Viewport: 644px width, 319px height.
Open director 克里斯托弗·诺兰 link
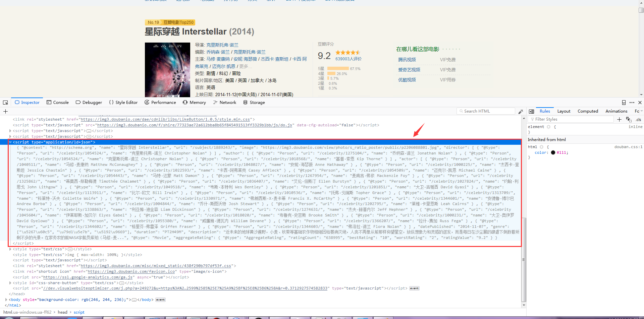(222, 45)
